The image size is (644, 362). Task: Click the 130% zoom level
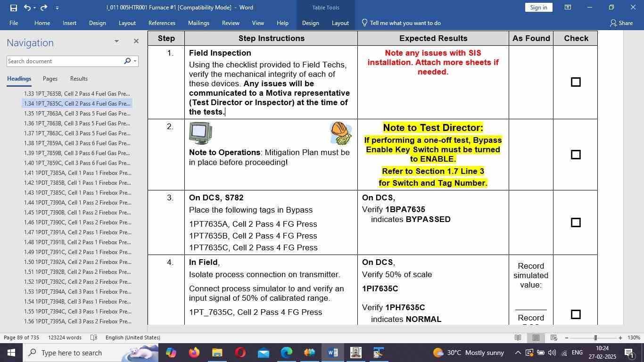coord(634,337)
